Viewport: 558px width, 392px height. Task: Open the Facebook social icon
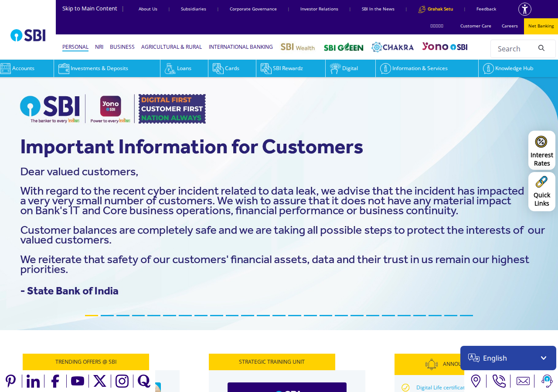pyautogui.click(x=55, y=381)
